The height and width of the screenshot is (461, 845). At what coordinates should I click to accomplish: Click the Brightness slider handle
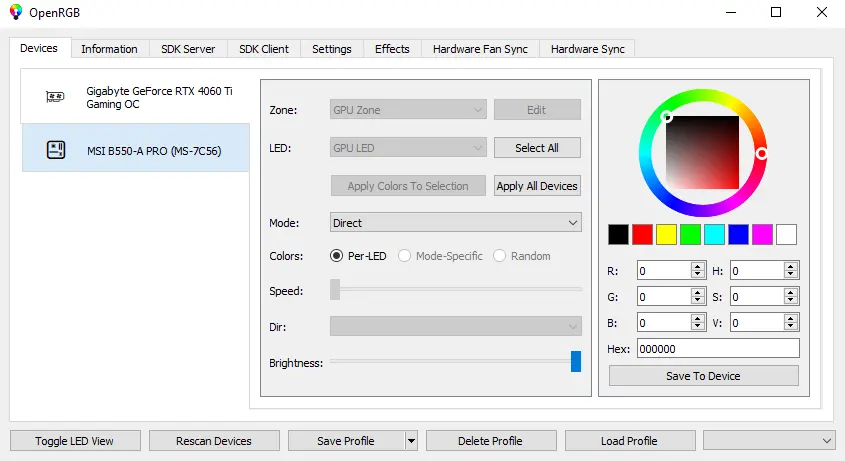(x=576, y=362)
